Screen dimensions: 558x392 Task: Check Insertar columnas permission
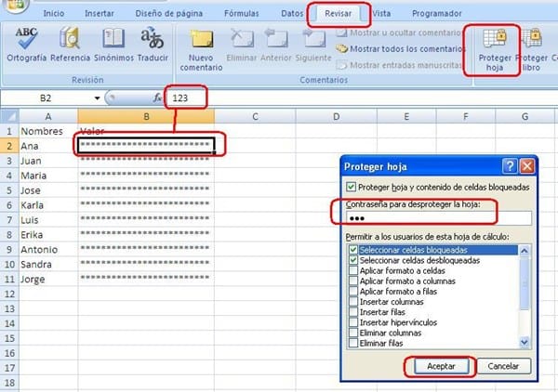[353, 302]
